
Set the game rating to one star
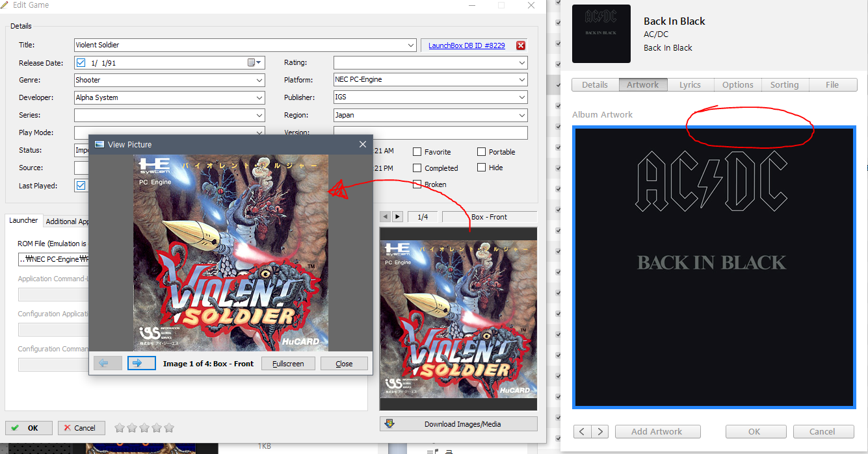120,428
